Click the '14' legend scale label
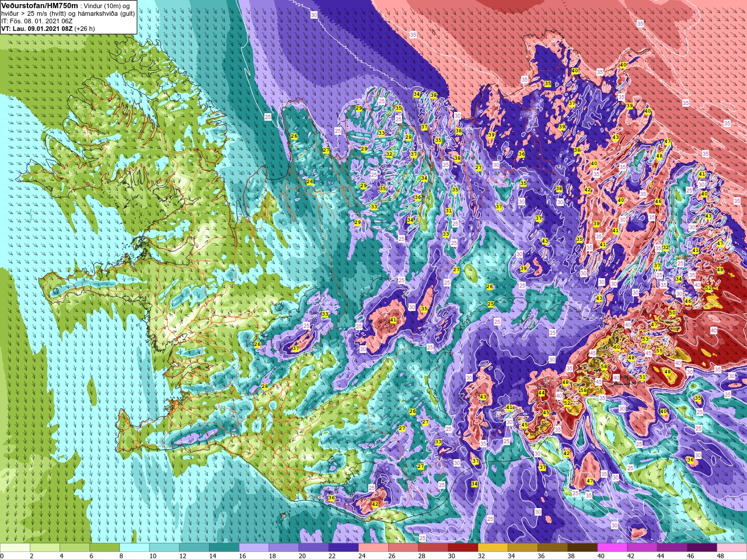747x560 pixels. [x=212, y=556]
